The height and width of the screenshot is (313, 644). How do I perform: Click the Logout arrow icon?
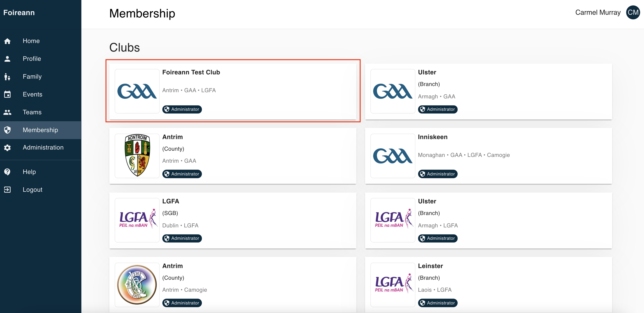[x=8, y=190]
